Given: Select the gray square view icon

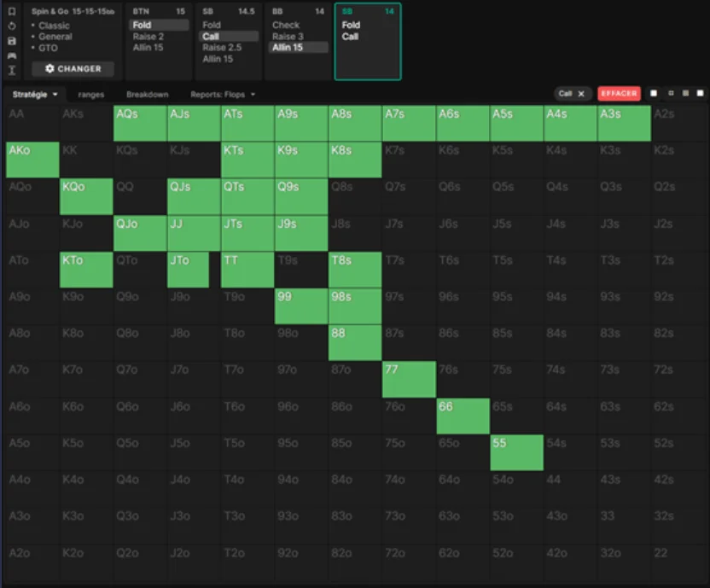Looking at the screenshot, I should pos(684,94).
